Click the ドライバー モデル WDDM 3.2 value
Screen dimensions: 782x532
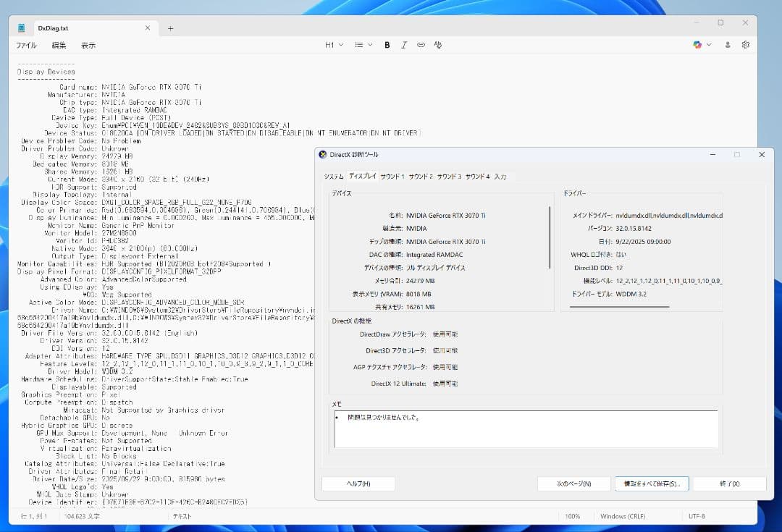(x=631, y=294)
